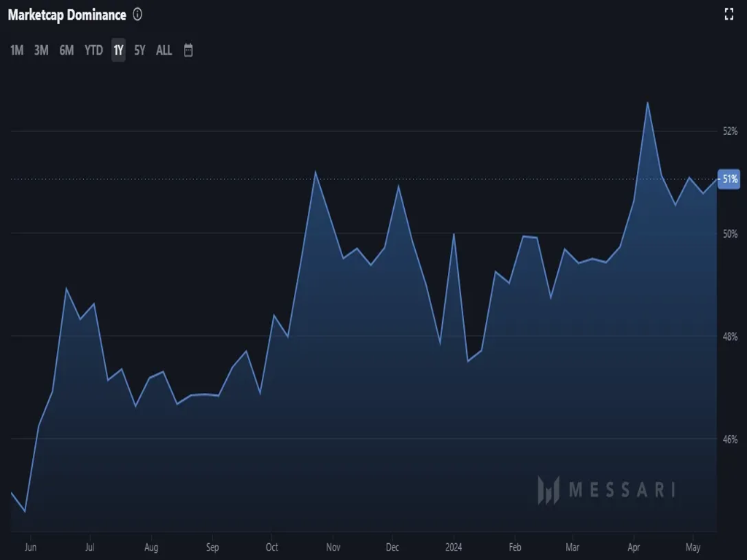Click the 46% y-axis label
Viewport: 747px width, 560px height.
click(729, 439)
